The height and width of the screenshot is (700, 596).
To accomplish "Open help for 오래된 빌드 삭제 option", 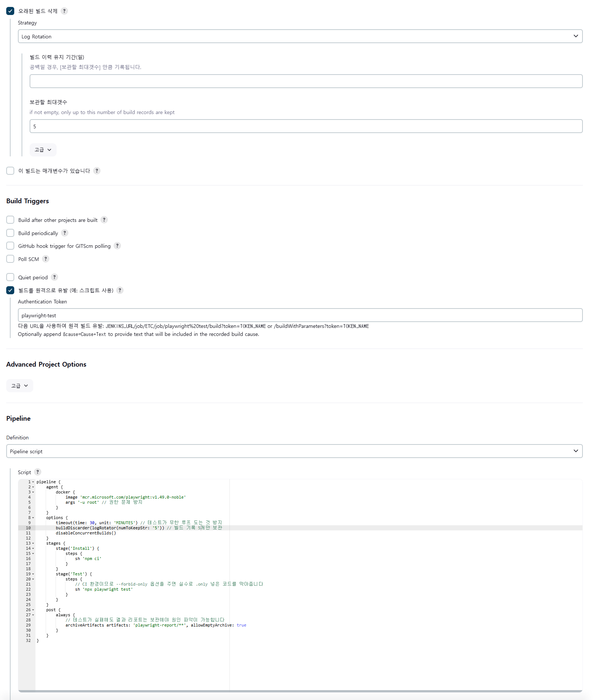I will tap(64, 11).
